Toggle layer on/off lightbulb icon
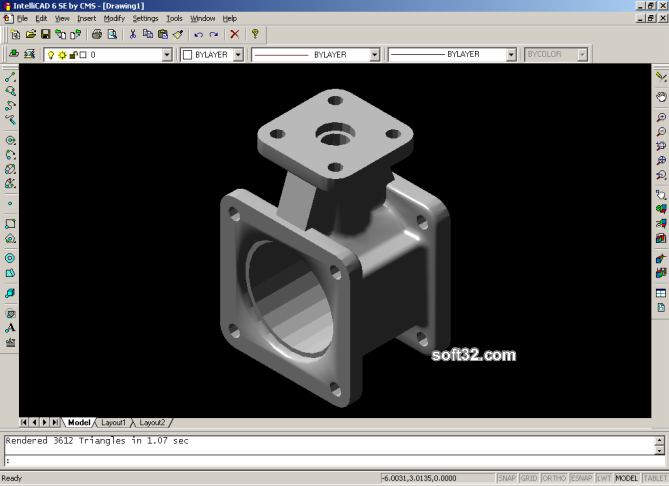 pyautogui.click(x=51, y=55)
